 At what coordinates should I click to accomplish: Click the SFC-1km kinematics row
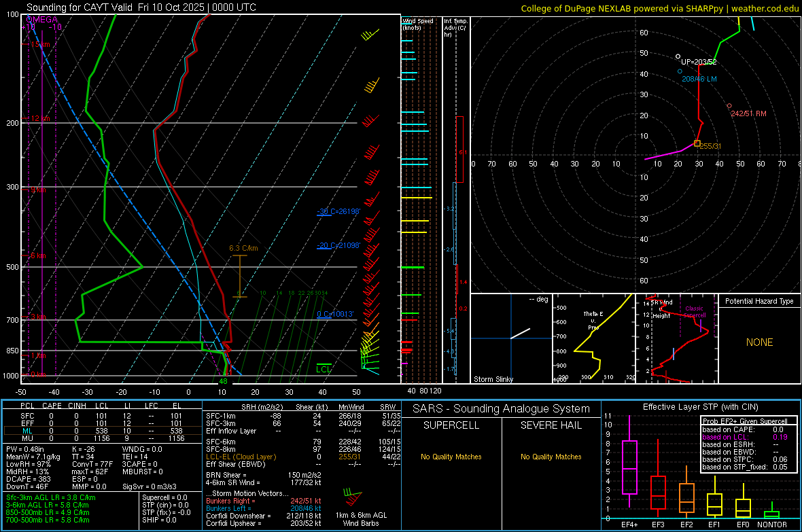pyautogui.click(x=303, y=416)
